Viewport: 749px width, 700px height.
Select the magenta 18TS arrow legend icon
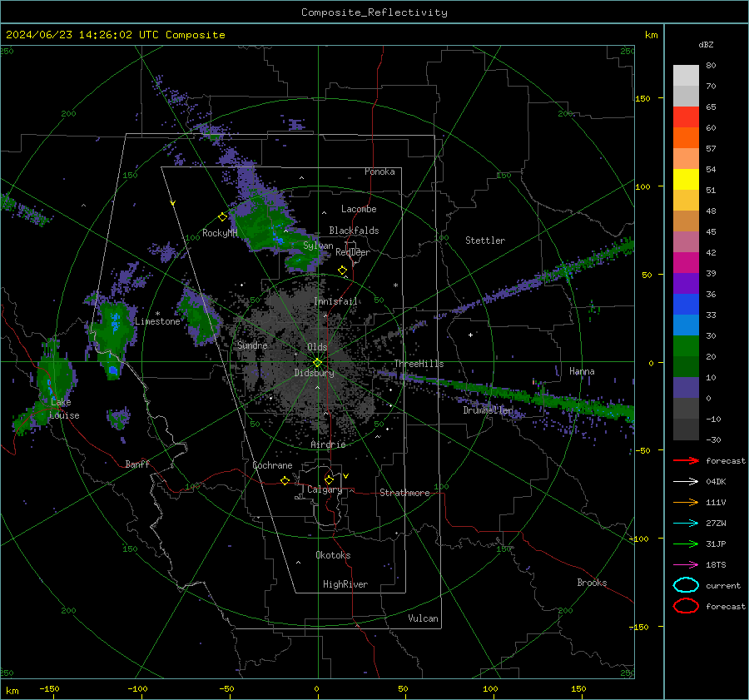(686, 564)
